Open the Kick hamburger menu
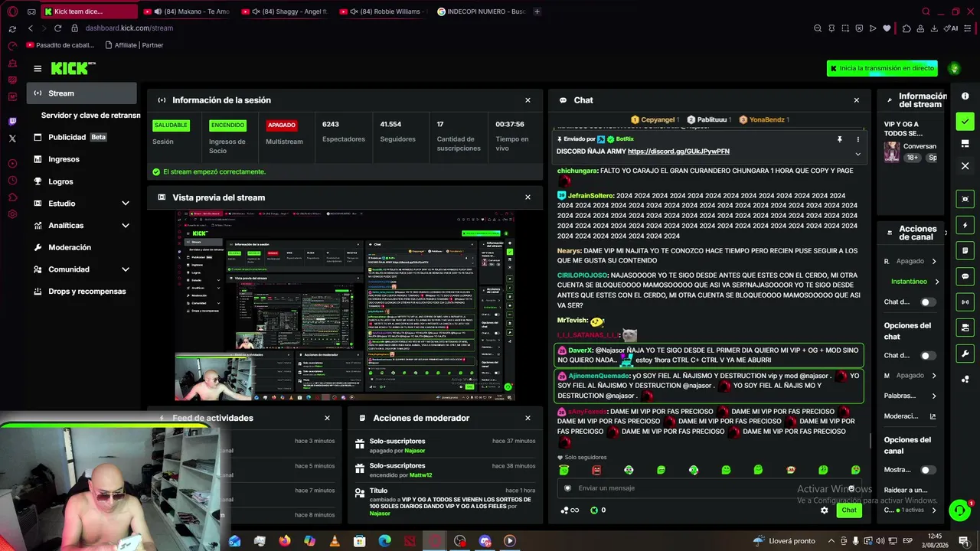The image size is (980, 551). pos(38,68)
